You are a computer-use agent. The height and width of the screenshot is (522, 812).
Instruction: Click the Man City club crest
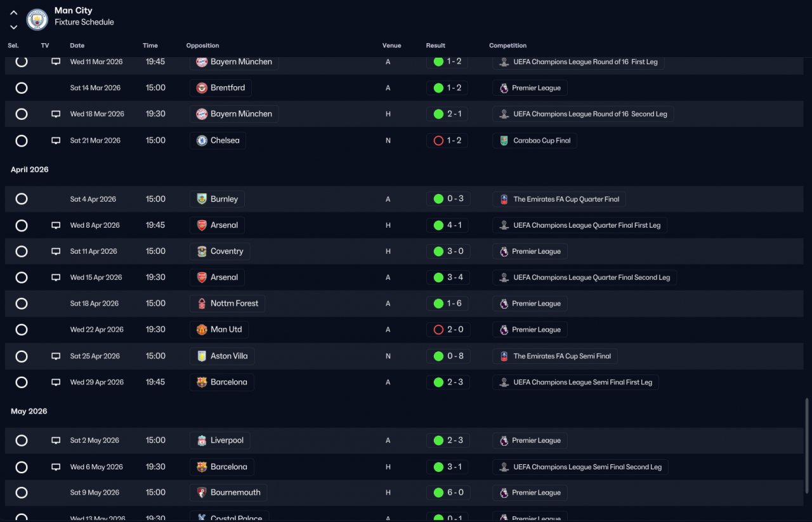coord(37,20)
